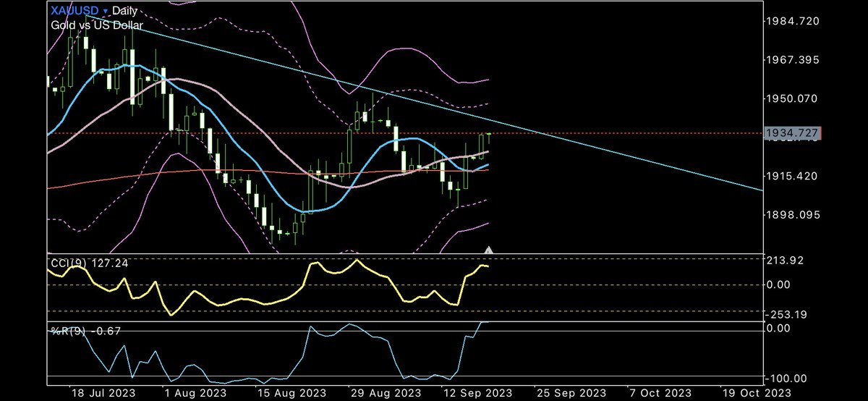This screenshot has height=401, width=868.
Task: Select the XAUUSD symbol label
Action: click(x=75, y=12)
